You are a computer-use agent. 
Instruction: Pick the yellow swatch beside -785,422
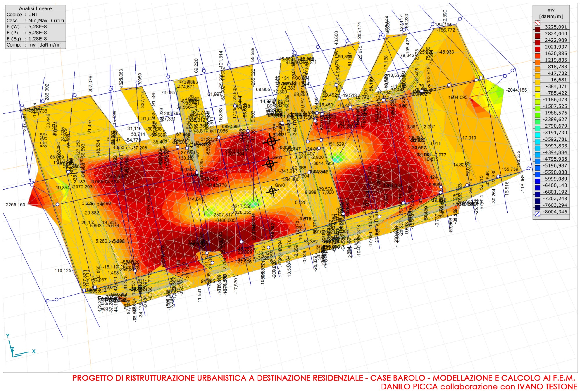[537, 95]
